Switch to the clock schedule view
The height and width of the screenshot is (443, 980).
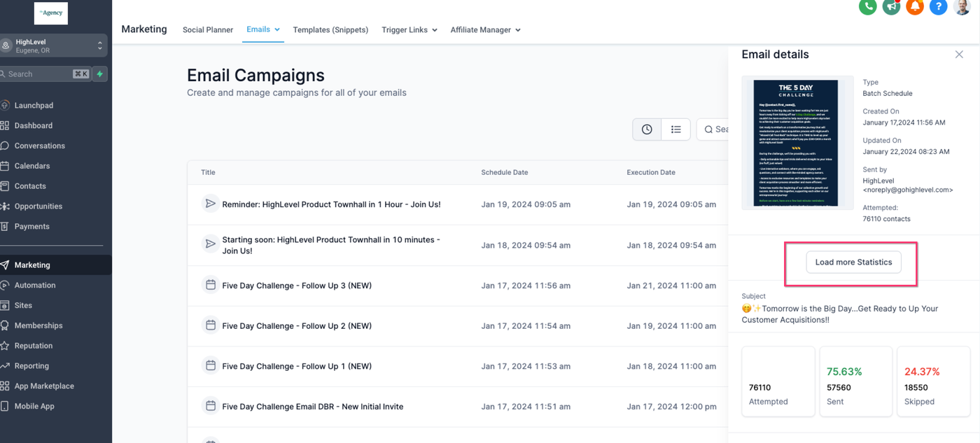pos(647,129)
